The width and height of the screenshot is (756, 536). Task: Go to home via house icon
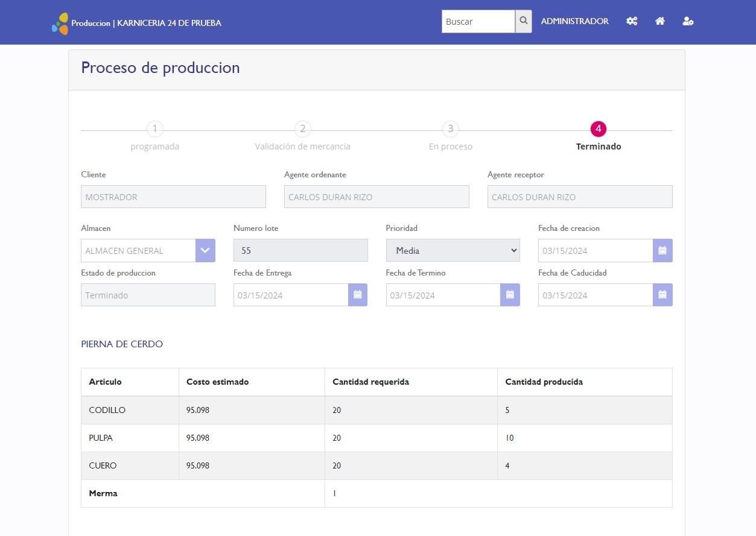(660, 21)
